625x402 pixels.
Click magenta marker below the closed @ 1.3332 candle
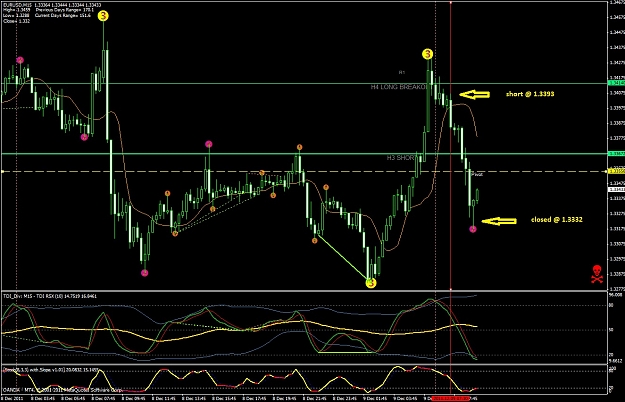[x=473, y=229]
